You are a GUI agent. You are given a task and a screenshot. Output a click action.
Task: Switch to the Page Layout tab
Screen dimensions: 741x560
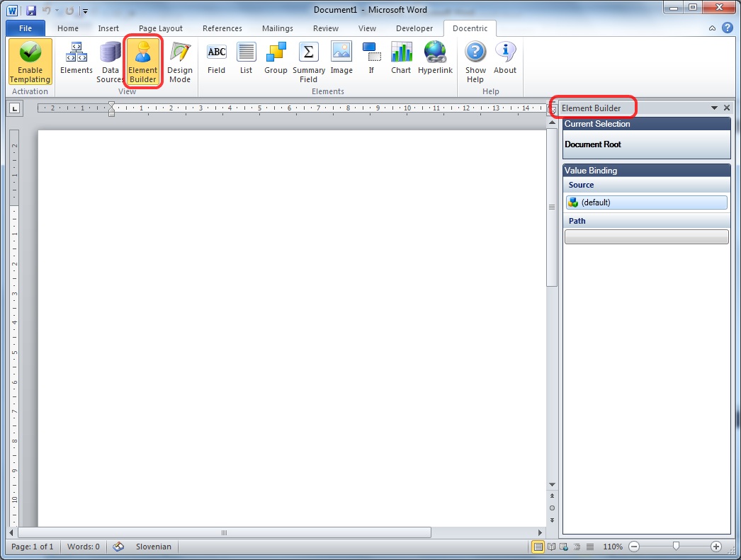(x=161, y=28)
